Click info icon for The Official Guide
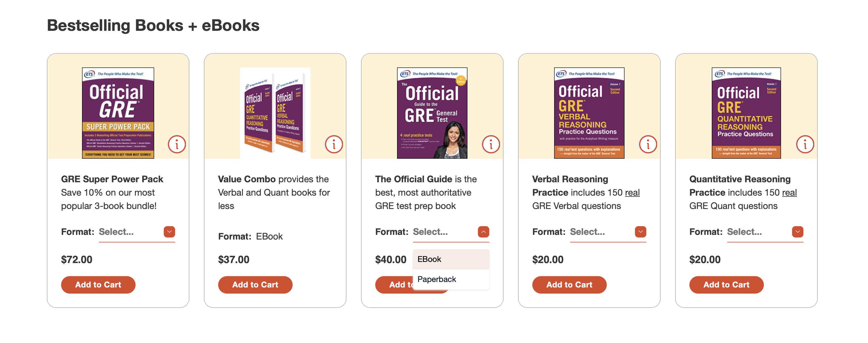This screenshot has width=868, height=343. pyautogui.click(x=491, y=144)
